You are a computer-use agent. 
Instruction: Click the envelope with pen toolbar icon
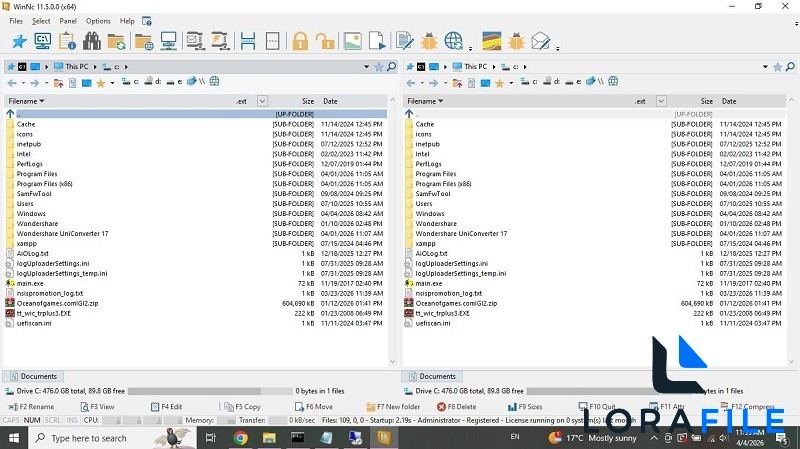point(541,41)
